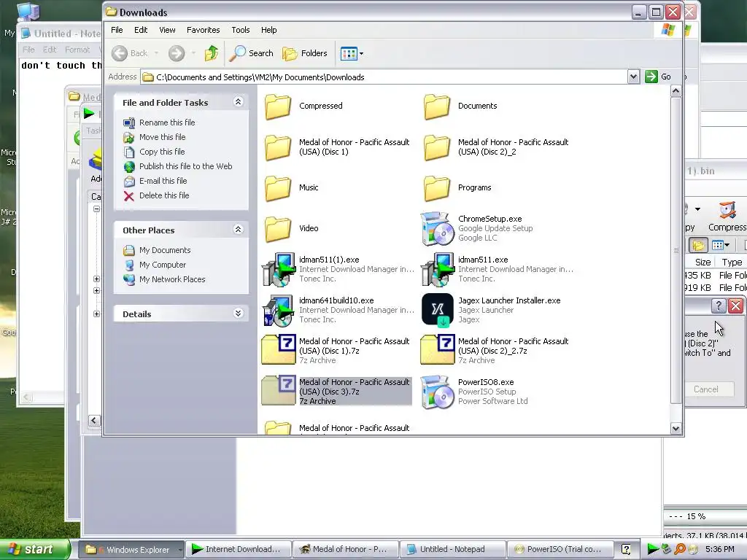Go to My Documents in Other Places
This screenshot has height=560, width=747.
click(164, 250)
